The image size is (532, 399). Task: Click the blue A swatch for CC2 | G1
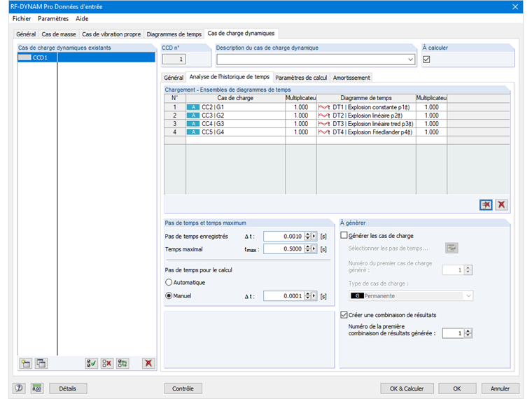tap(193, 107)
